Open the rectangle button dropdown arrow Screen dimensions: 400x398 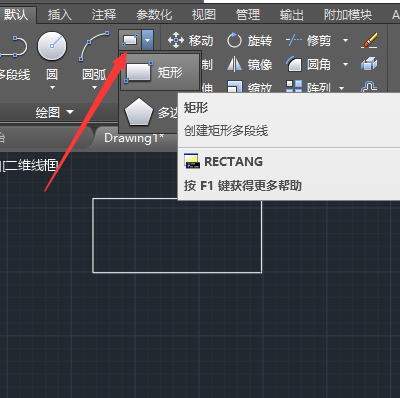tap(148, 40)
